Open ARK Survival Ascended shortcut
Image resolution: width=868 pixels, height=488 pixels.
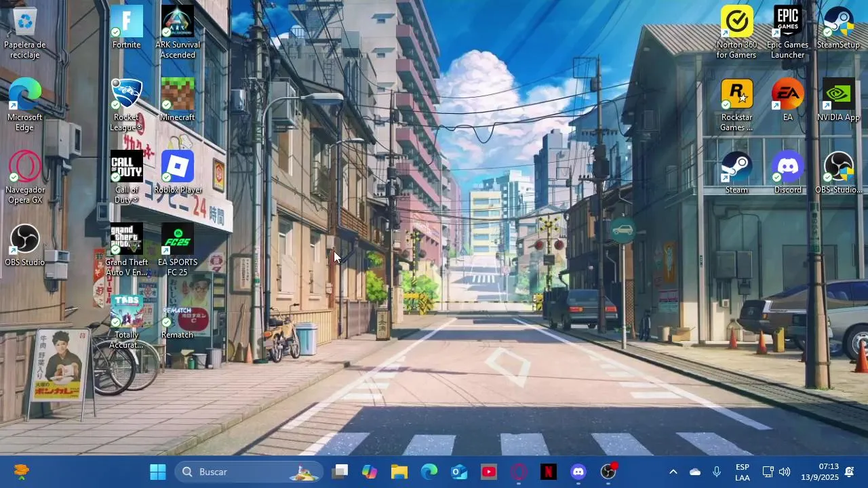178,32
